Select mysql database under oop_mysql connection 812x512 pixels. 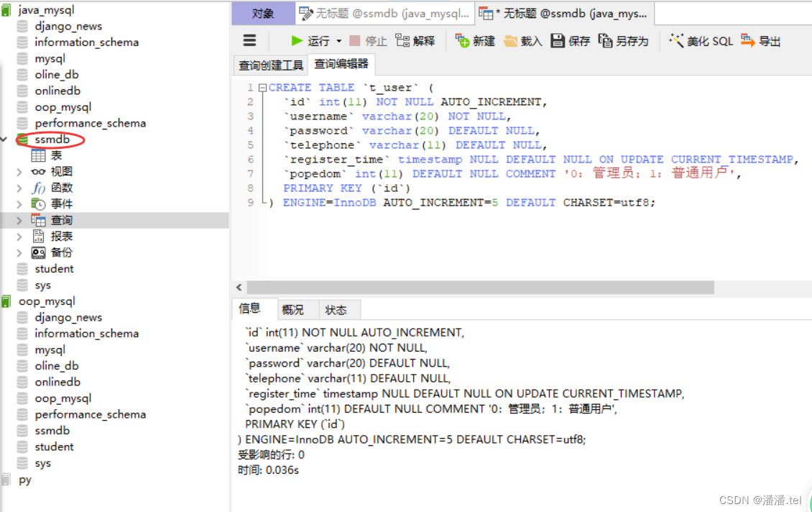[50, 349]
